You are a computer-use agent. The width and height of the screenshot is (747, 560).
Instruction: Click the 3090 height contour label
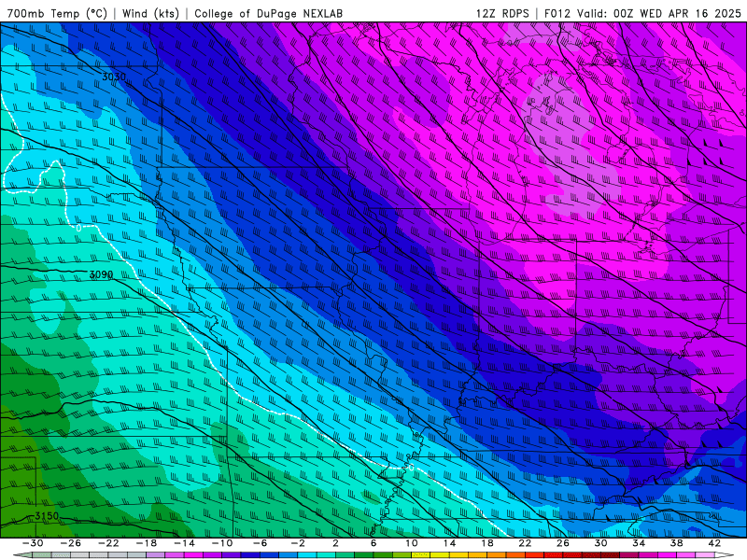point(101,274)
